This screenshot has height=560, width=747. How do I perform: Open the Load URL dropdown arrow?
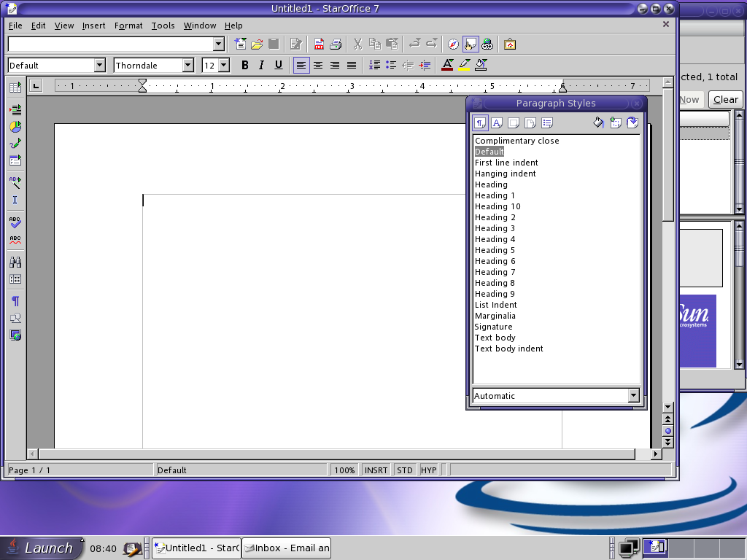(219, 44)
